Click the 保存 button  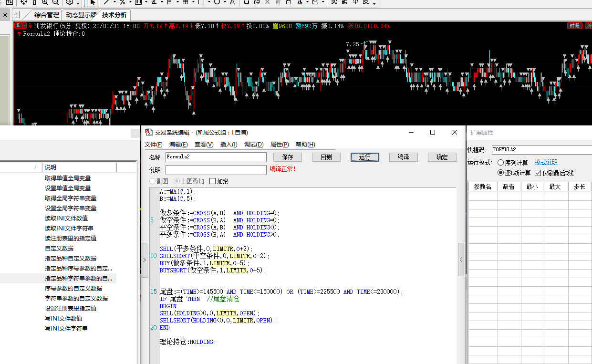[x=288, y=157]
